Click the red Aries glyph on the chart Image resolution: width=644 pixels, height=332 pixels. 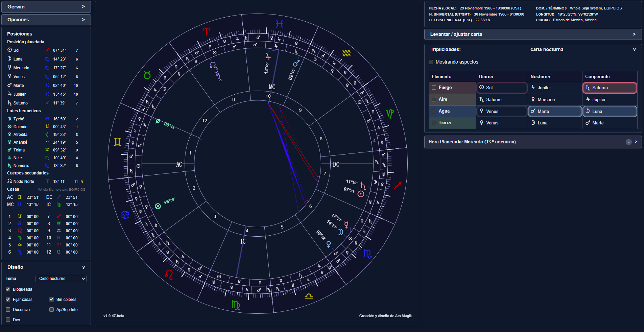pos(206,31)
